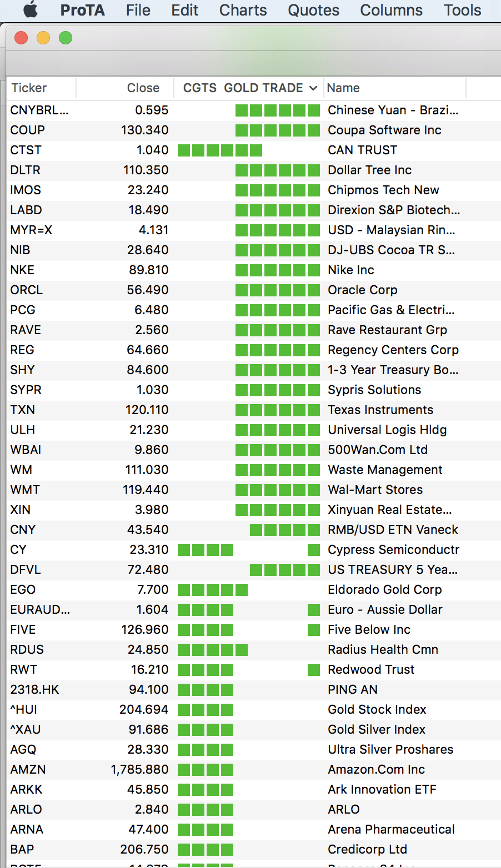Open the Columns menu
This screenshot has width=501, height=868.
click(391, 10)
